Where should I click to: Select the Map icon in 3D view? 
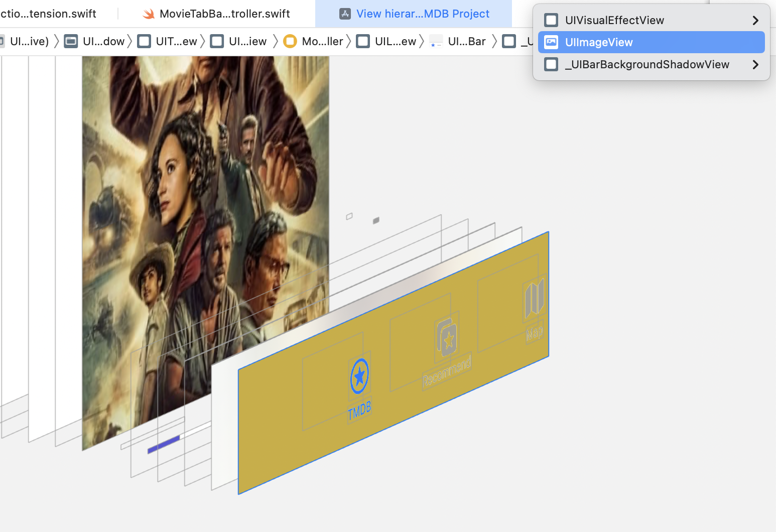click(534, 298)
